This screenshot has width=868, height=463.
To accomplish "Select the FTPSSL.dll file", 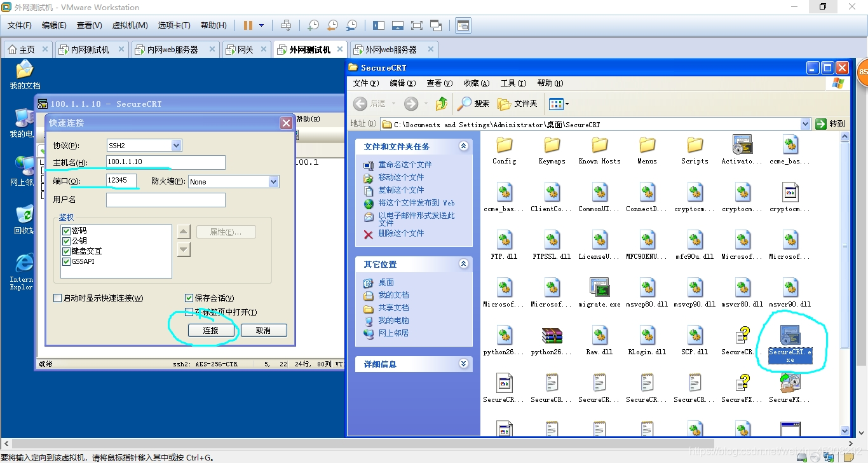I will pos(552,245).
